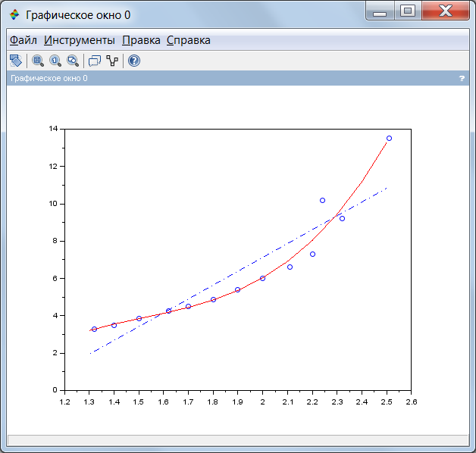476x453 pixels.
Task: Toggle the datatip mode icon
Action: [112, 61]
